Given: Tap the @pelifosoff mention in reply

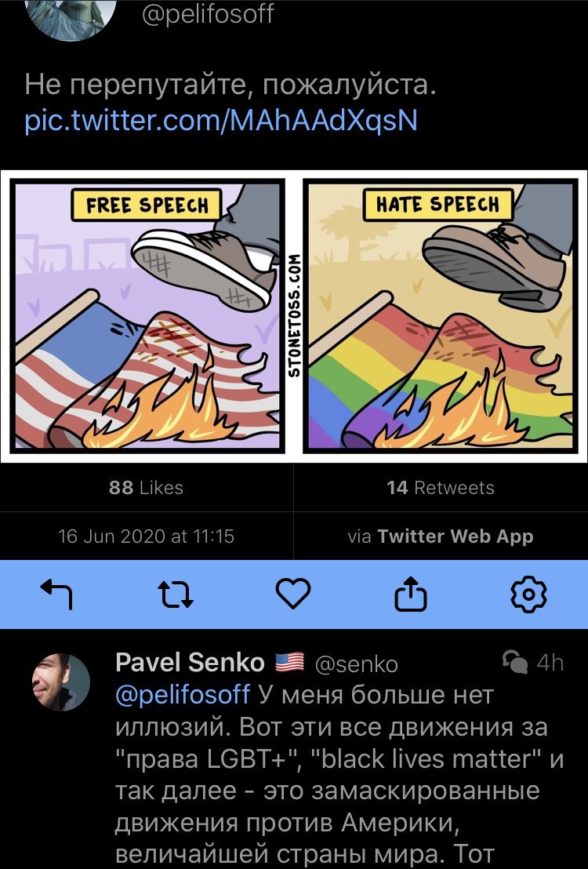Looking at the screenshot, I should tap(183, 694).
